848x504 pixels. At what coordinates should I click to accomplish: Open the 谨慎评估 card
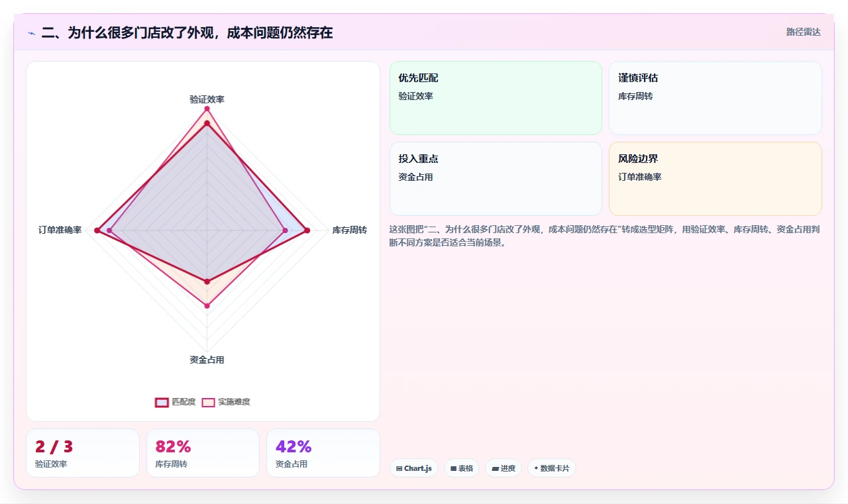(x=715, y=98)
